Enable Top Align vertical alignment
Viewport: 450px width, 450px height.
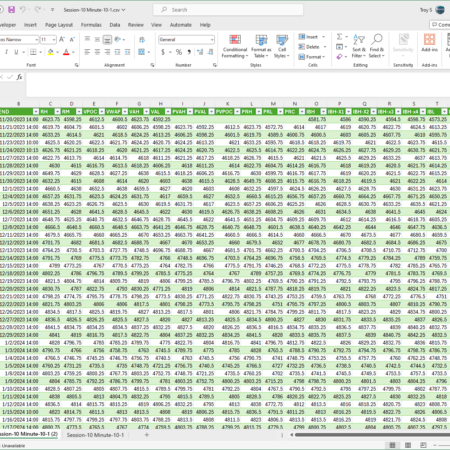point(87,39)
